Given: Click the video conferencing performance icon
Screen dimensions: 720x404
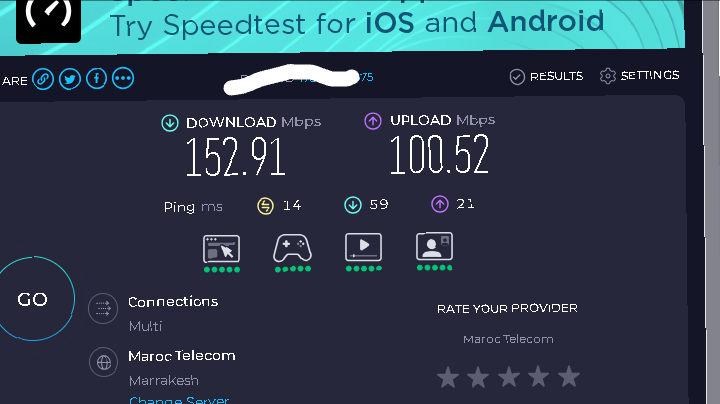Looking at the screenshot, I should pos(434,247).
